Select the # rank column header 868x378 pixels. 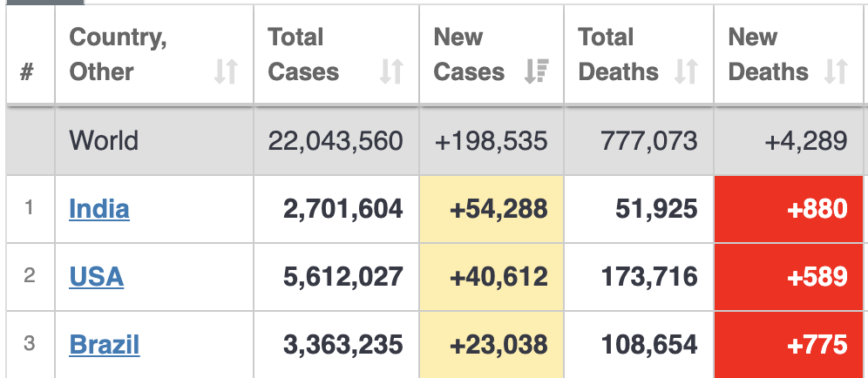27,71
